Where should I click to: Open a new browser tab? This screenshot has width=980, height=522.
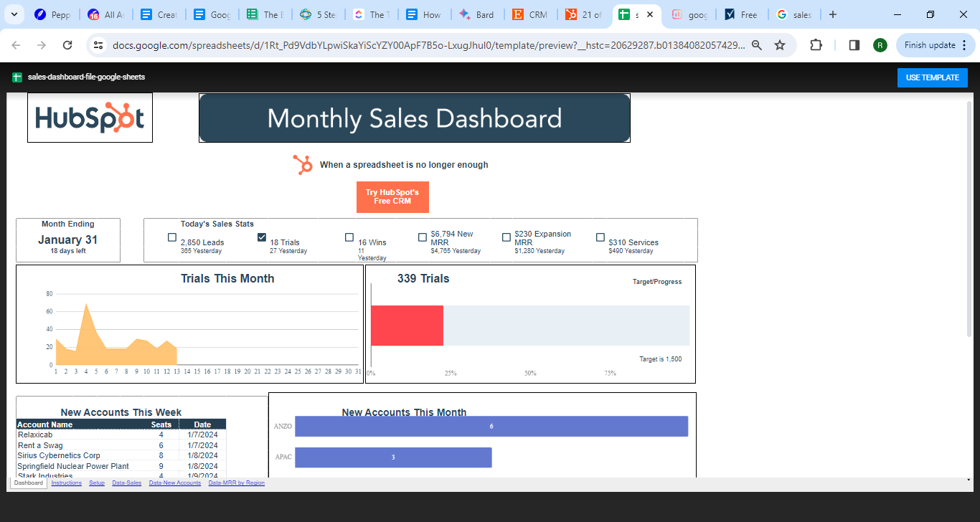832,14
